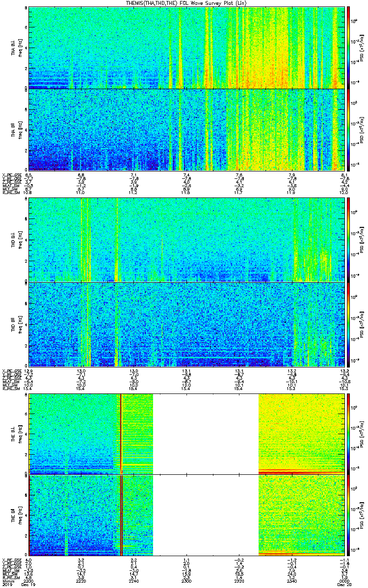The image size is (368, 588).
Task: Click the 'Dec 19' date label
Action: (x=28, y=584)
